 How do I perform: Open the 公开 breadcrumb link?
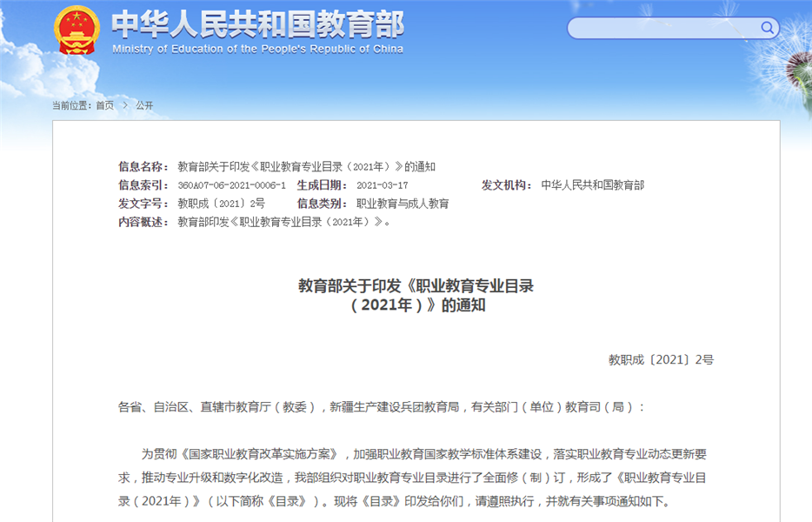(144, 105)
